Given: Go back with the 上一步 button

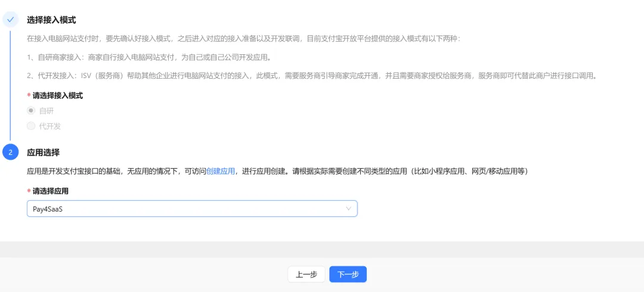Looking at the screenshot, I should pos(306,274).
